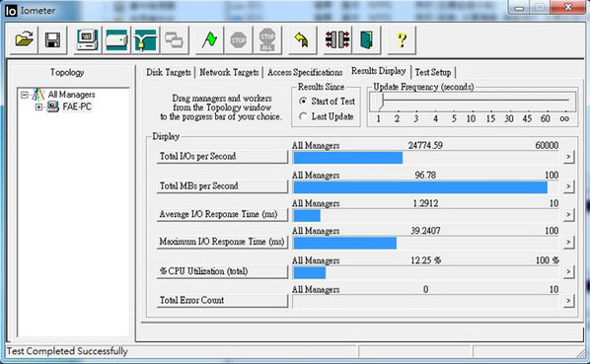The height and width of the screenshot is (364, 590).
Task: Exit Iometer door icon
Action: (x=366, y=39)
